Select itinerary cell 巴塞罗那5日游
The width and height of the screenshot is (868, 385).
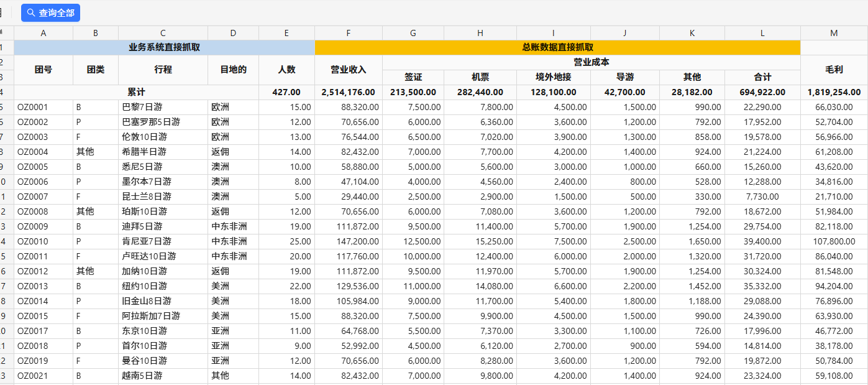[163, 122]
